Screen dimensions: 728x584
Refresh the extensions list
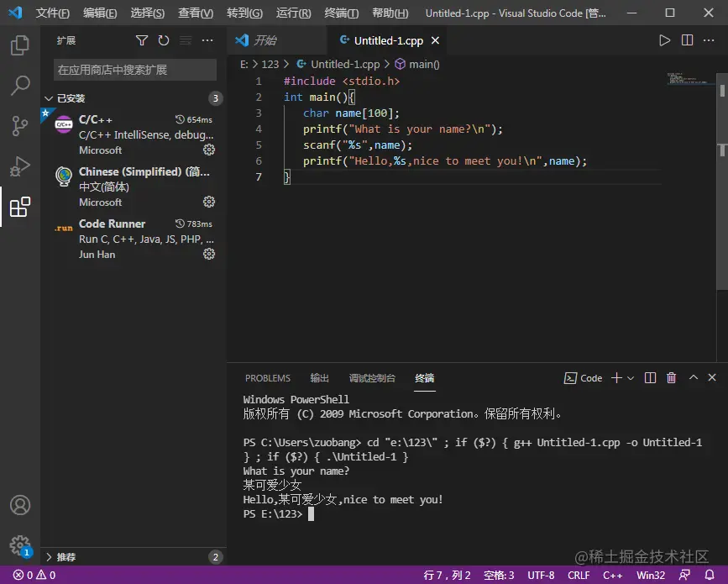164,40
